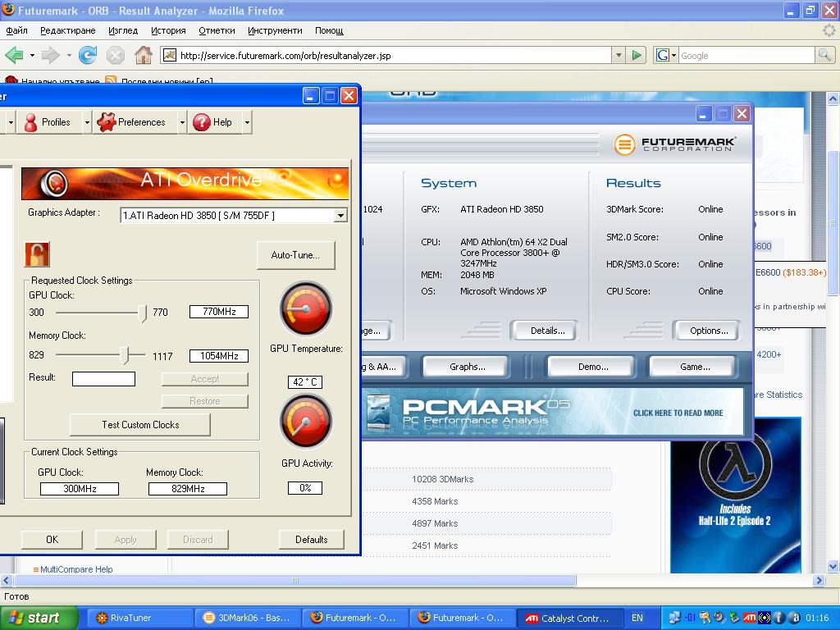This screenshot has height=630, width=840.
Task: Open the История menu
Action: pyautogui.click(x=168, y=30)
